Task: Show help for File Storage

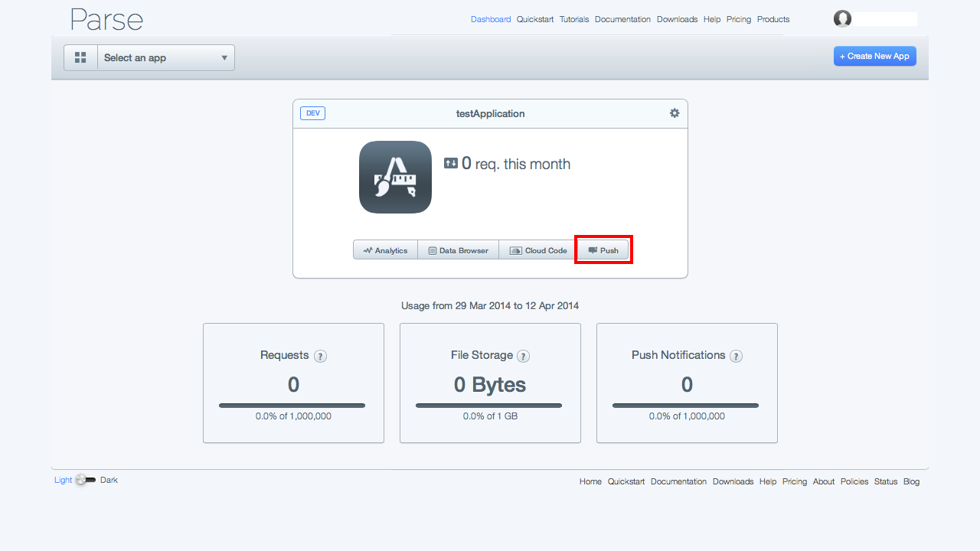Action: tap(523, 356)
